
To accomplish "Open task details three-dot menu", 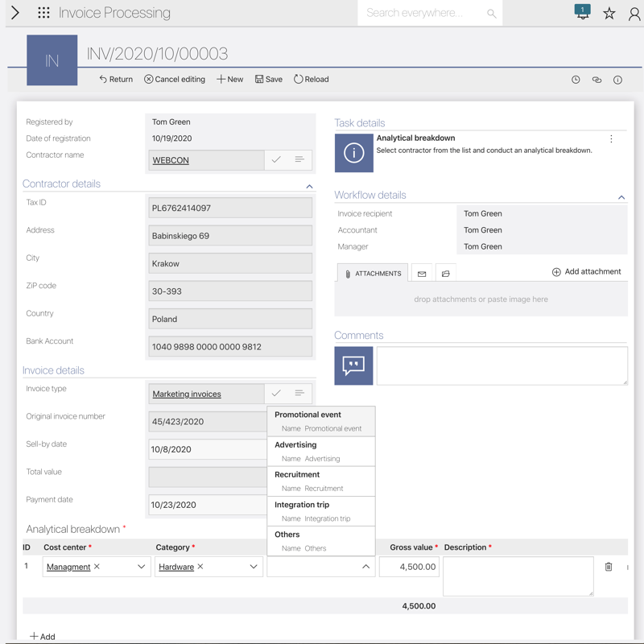I will point(611,139).
